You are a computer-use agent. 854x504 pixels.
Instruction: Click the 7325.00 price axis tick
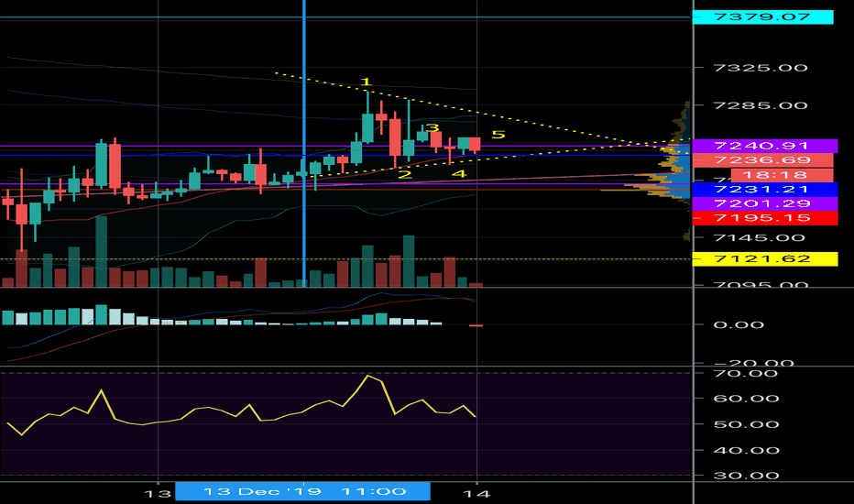[761, 68]
